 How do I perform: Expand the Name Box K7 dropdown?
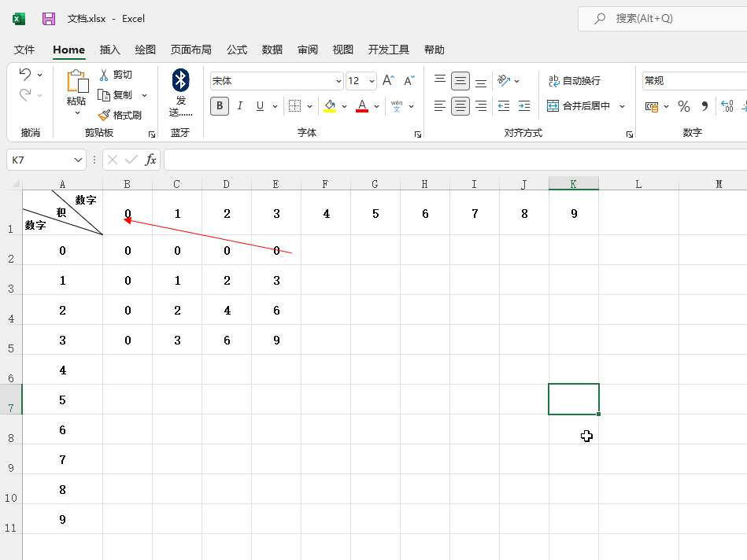point(78,160)
